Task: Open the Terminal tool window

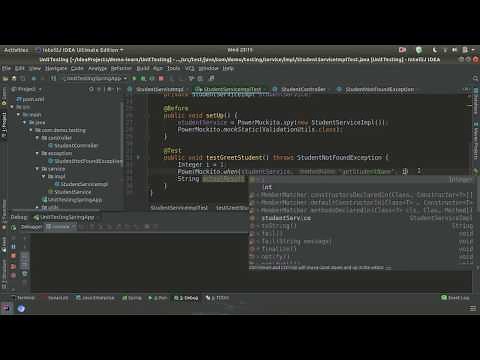Action: pyautogui.click(x=23, y=298)
